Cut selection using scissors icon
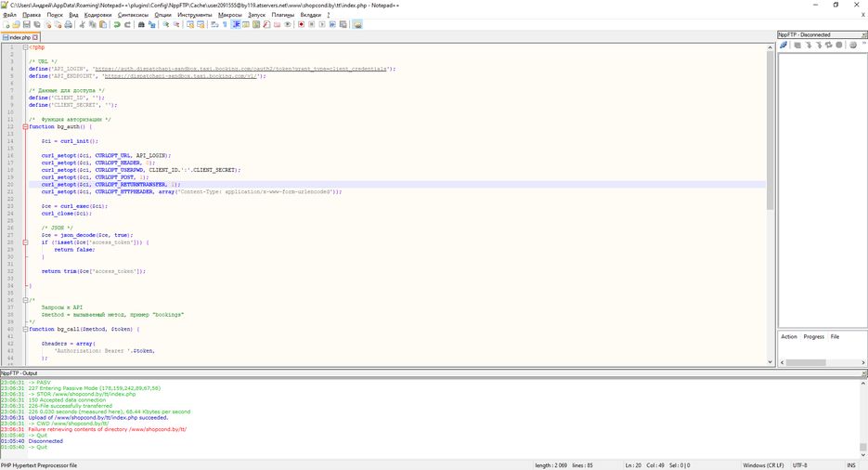The image size is (868, 470). (x=82, y=24)
